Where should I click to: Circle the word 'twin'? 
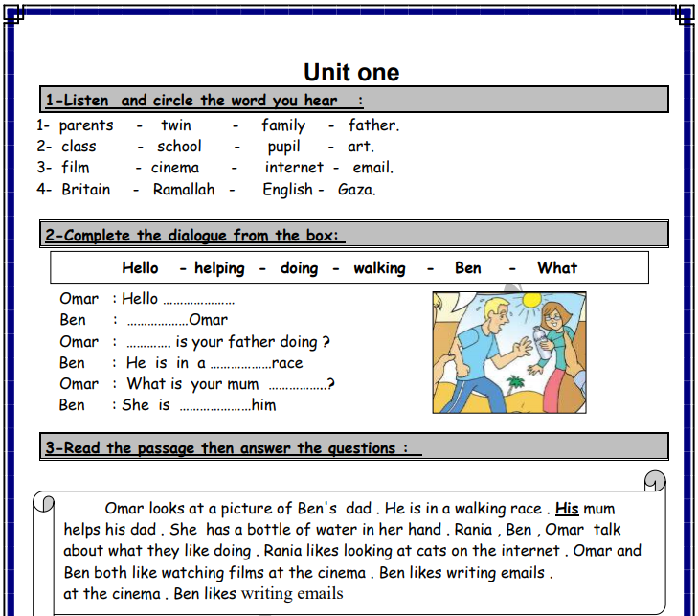[176, 125]
